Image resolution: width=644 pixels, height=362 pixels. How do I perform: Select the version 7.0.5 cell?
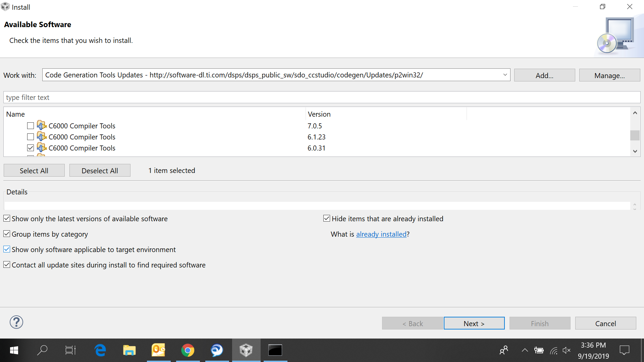pos(315,126)
